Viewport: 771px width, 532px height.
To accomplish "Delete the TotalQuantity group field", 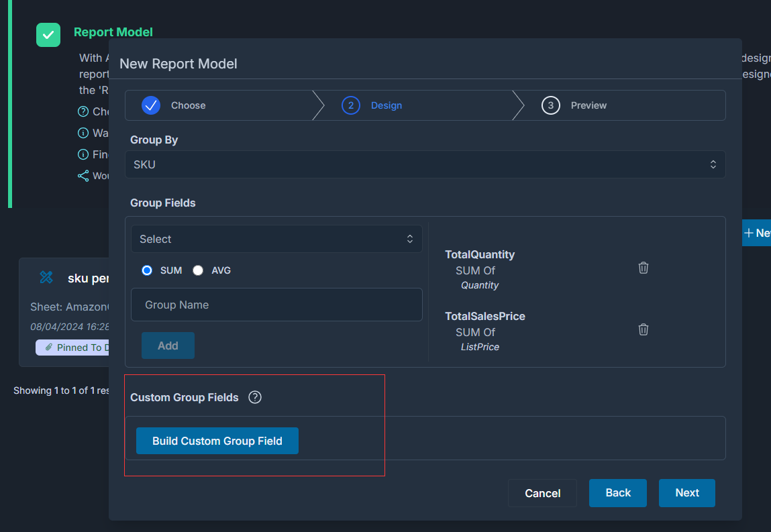I will pos(643,268).
